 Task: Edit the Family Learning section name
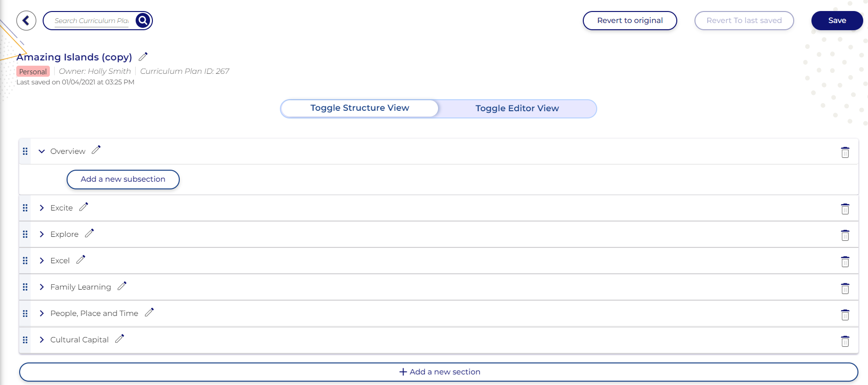122,286
